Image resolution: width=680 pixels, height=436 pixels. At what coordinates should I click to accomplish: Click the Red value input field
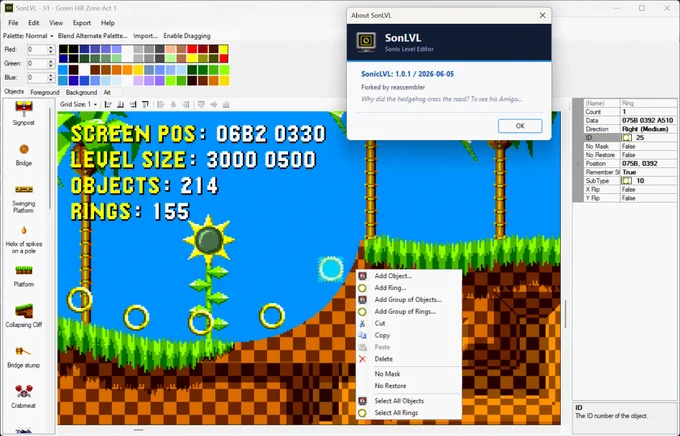pos(37,50)
